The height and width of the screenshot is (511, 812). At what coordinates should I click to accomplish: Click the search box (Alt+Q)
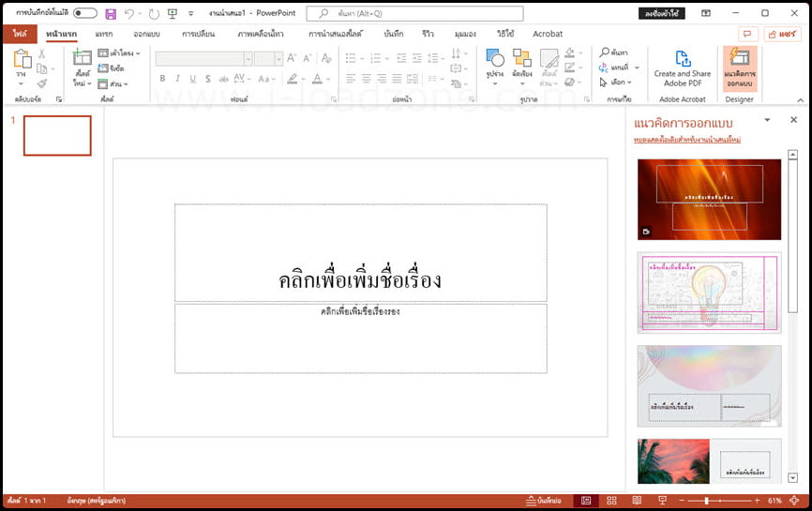(x=414, y=13)
